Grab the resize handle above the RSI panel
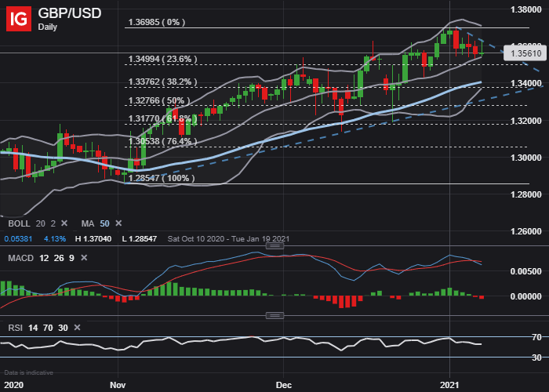 (x=274, y=315)
